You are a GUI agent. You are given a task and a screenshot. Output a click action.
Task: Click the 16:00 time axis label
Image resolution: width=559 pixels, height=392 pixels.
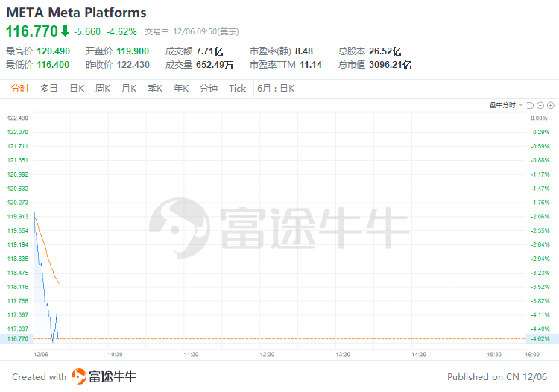point(532,355)
